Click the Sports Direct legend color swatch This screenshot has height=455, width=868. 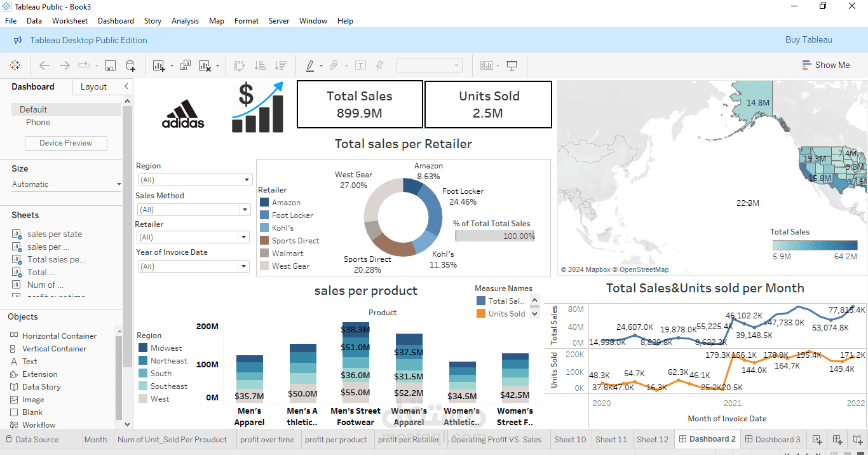(264, 241)
